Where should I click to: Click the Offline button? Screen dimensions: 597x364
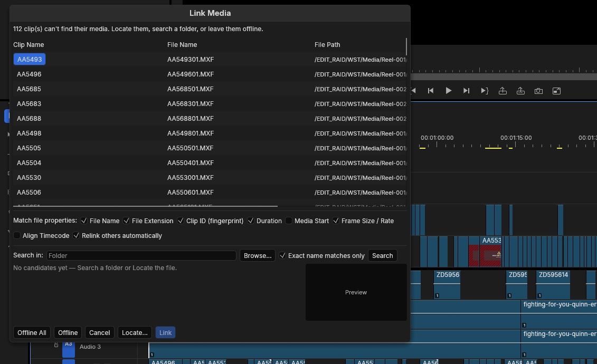[x=68, y=332]
